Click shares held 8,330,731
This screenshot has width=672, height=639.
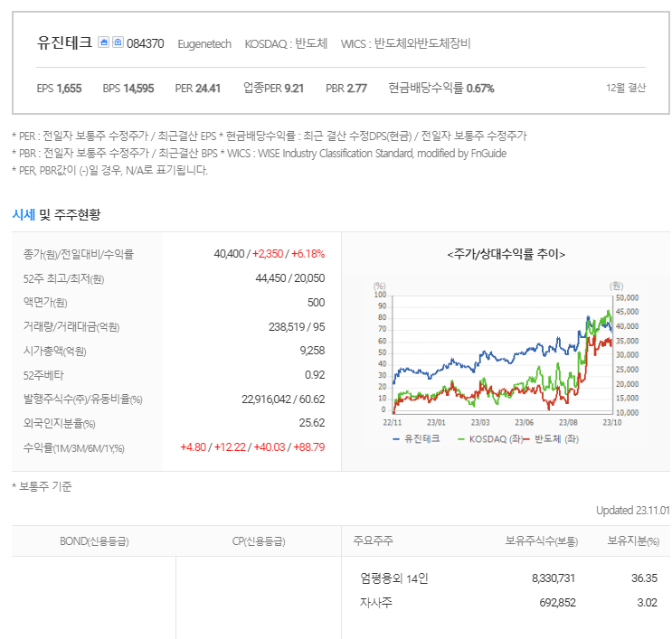tap(554, 578)
